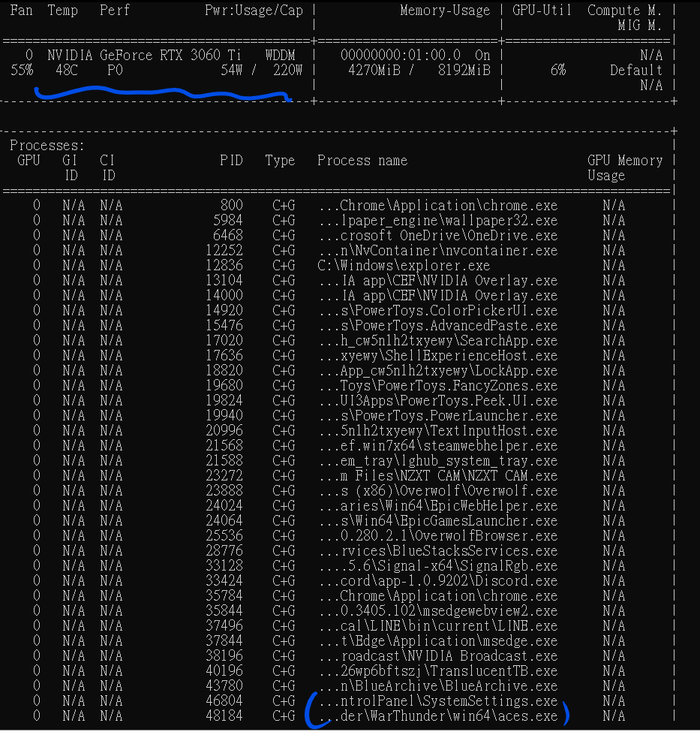Click the Process name column header
This screenshot has height=735, width=700.
click(x=362, y=161)
